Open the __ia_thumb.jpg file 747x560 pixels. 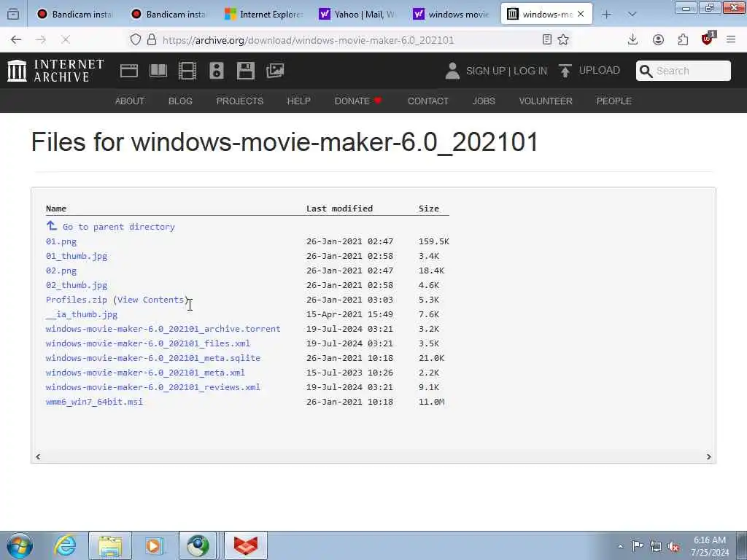click(82, 314)
